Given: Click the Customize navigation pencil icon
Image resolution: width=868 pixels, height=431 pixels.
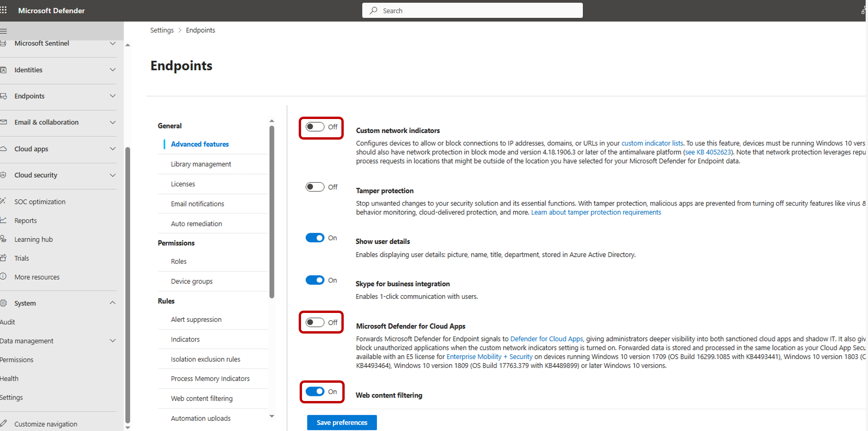Looking at the screenshot, I should coord(3,424).
